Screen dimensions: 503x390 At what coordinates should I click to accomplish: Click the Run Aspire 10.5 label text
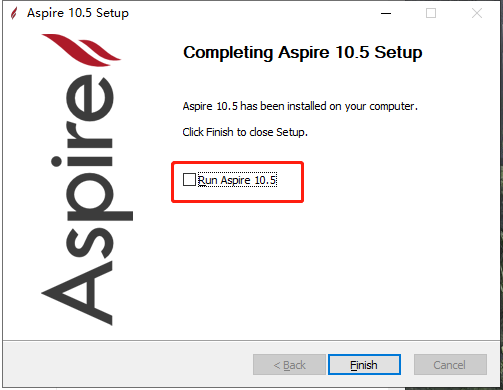coord(237,180)
